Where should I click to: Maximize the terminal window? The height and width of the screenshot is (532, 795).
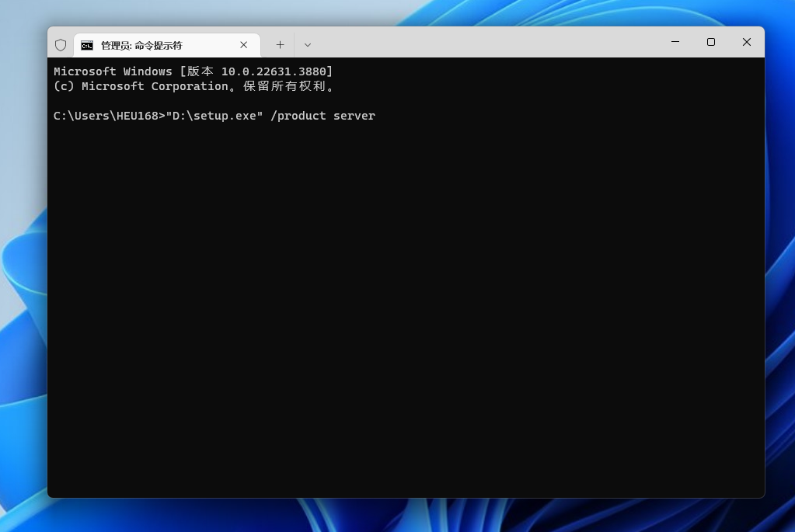tap(710, 42)
